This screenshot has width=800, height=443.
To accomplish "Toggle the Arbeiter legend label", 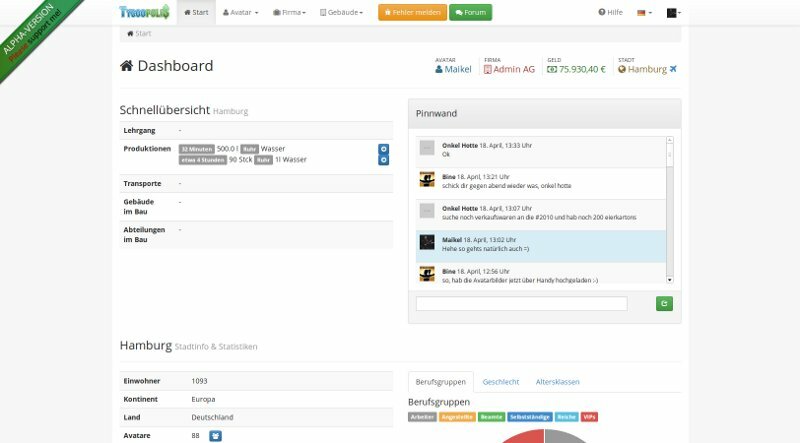I will point(422,417).
